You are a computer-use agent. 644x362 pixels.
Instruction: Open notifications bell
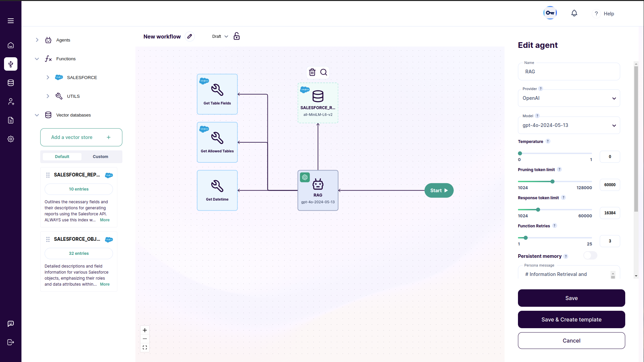coord(574,13)
